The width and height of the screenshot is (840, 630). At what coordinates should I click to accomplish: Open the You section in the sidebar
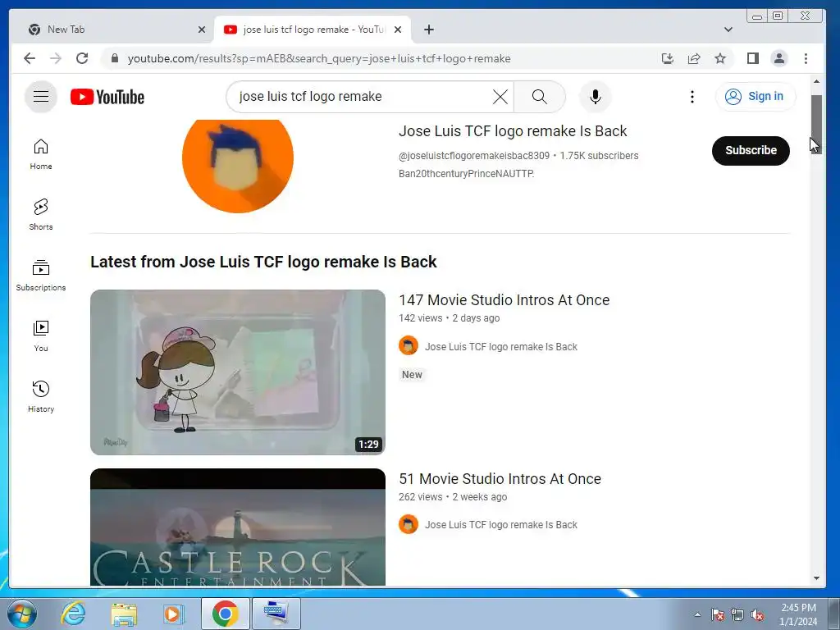[41, 336]
